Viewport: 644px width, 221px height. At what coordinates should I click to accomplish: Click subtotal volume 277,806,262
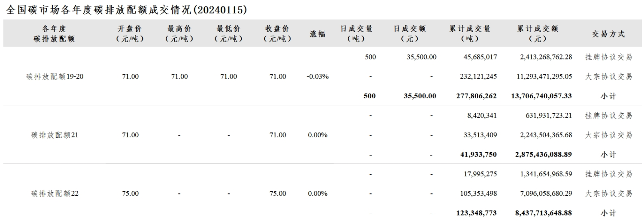(x=477, y=96)
